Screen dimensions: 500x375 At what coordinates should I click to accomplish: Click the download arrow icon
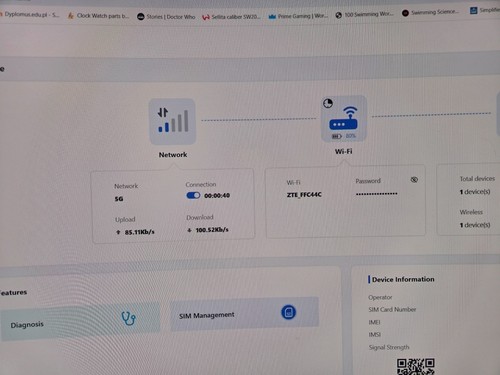(x=189, y=230)
